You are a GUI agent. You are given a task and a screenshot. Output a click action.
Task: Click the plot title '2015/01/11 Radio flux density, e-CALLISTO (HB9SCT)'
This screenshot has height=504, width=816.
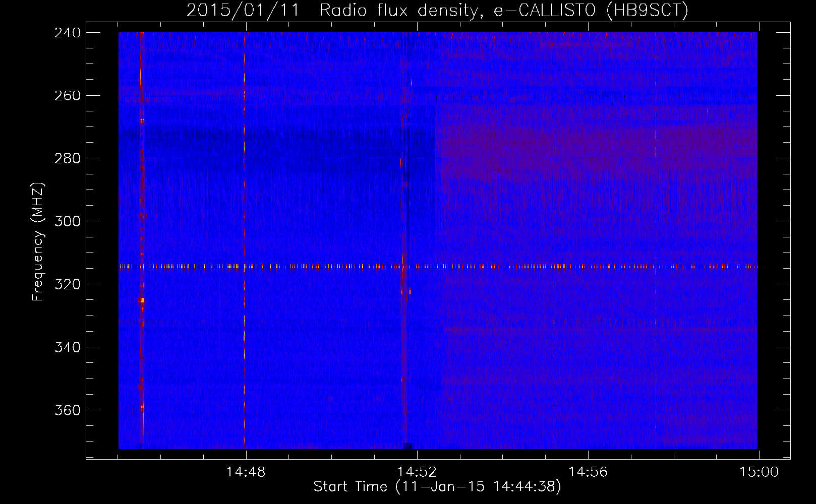437,11
